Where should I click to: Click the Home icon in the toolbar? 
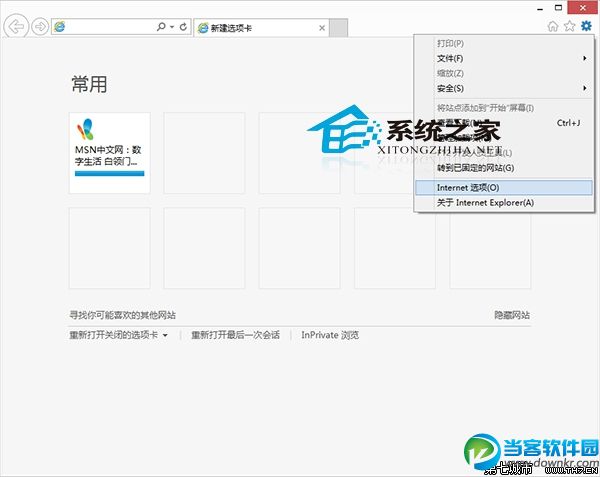(553, 26)
